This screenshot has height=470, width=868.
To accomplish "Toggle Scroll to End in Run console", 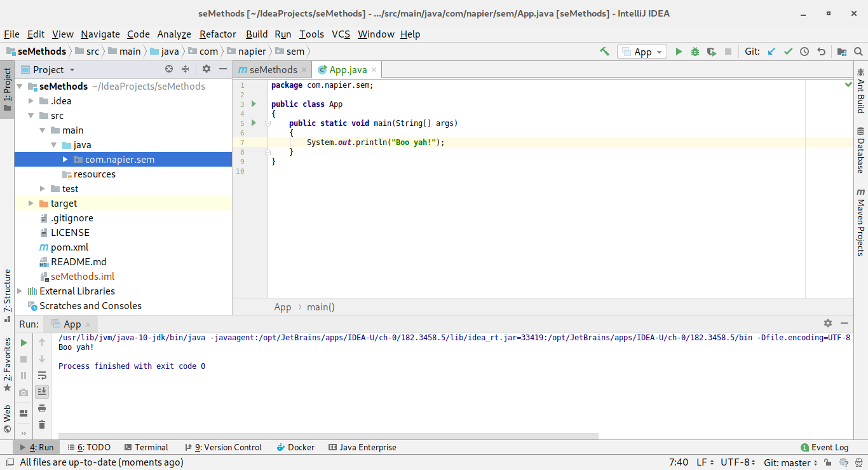I will tap(42, 392).
